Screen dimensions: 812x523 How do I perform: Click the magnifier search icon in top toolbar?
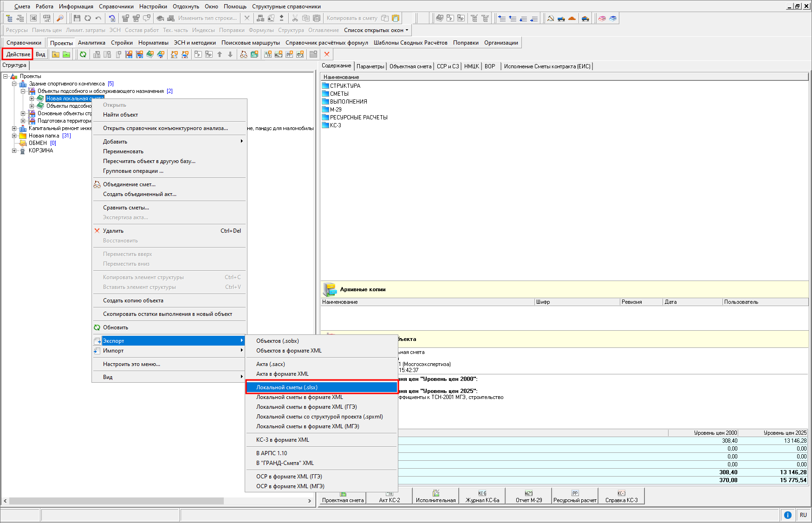coord(60,18)
